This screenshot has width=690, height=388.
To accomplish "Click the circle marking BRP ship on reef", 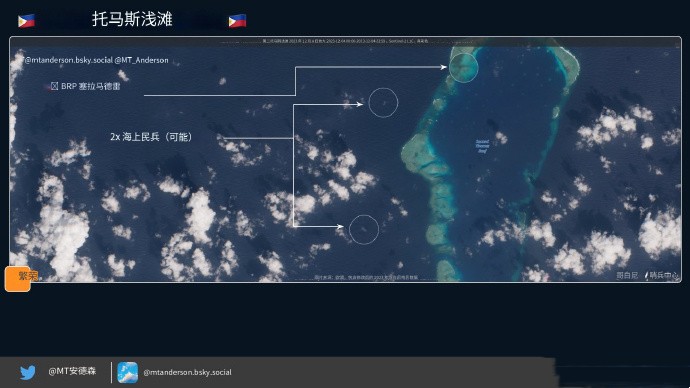I will 463,68.
